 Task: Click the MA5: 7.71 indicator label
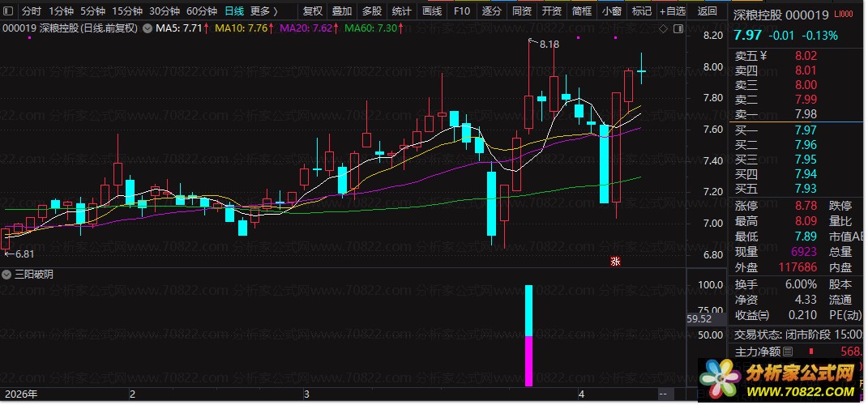click(179, 28)
